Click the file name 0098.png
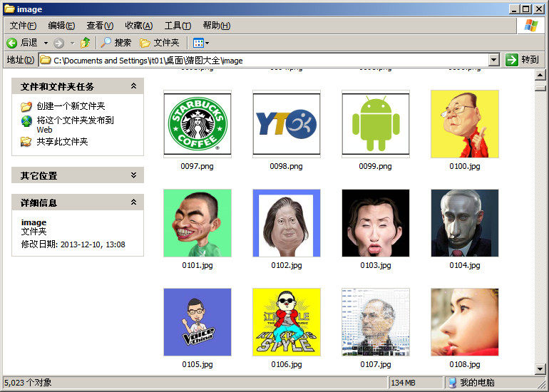This screenshot has height=392, width=549. [x=286, y=166]
